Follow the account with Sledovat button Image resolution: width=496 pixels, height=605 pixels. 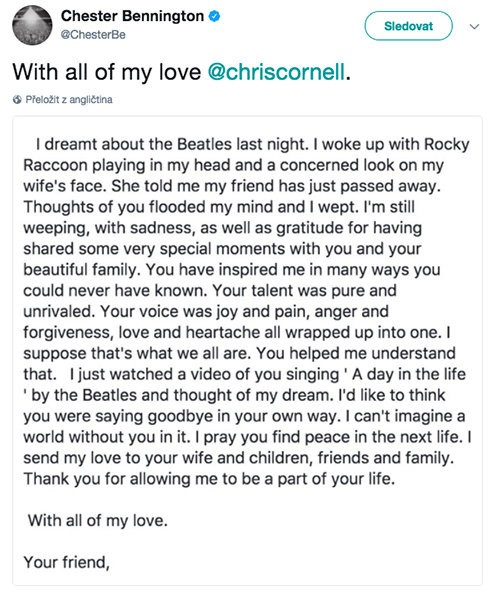(408, 26)
